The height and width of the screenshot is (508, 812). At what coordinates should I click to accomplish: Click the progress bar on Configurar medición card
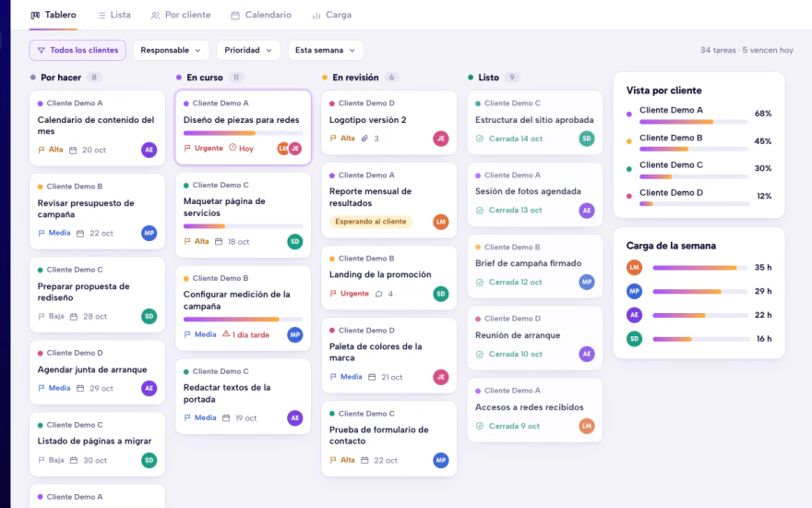[x=243, y=320]
